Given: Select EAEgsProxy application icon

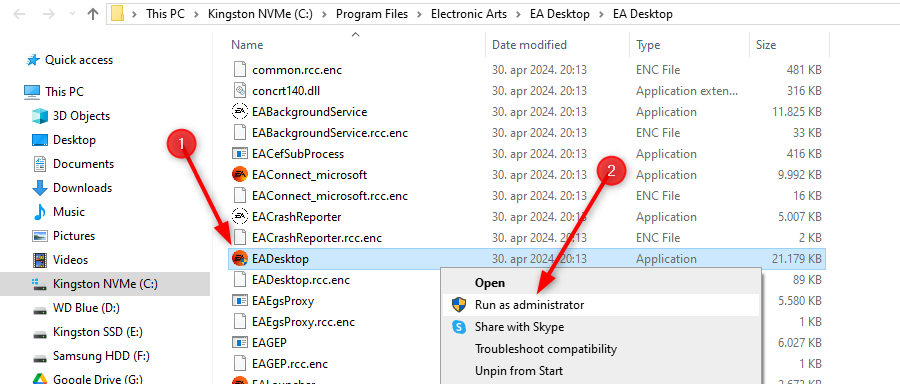Looking at the screenshot, I should 239,301.
